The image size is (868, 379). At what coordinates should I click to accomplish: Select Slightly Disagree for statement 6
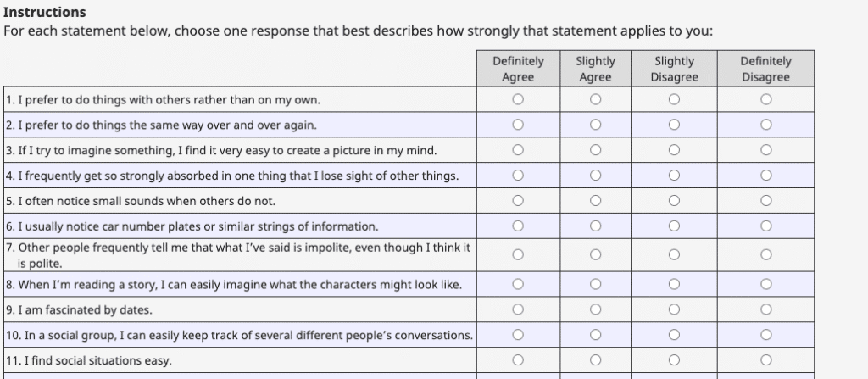(x=674, y=226)
